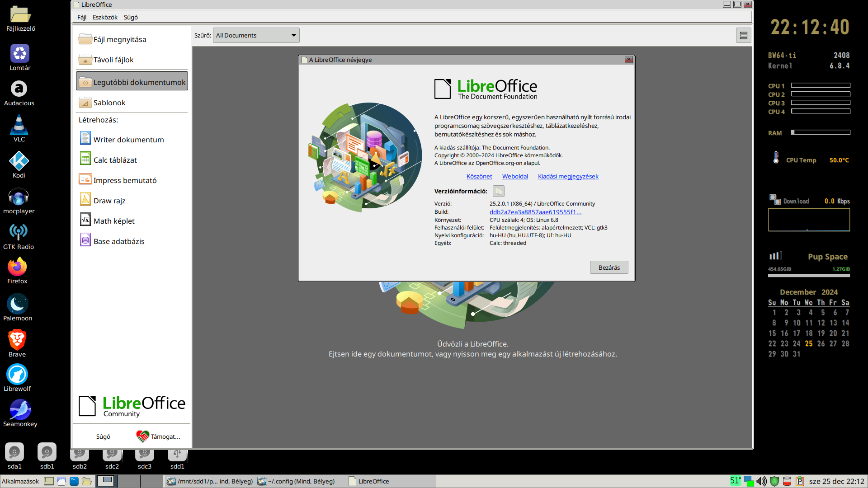This screenshot has height=488, width=868.
Task: Switch to the second virtual desktop in pager
Action: coord(129,481)
